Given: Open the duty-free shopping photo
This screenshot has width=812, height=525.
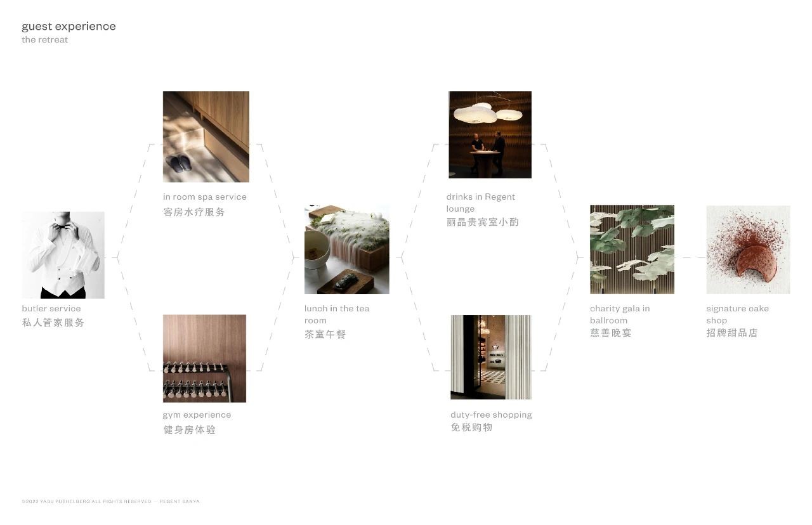Looking at the screenshot, I should pyautogui.click(x=490, y=357).
